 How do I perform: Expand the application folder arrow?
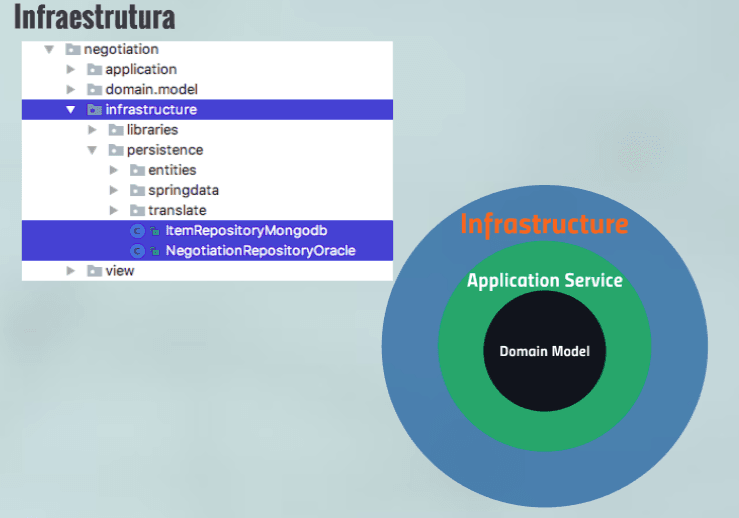71,69
